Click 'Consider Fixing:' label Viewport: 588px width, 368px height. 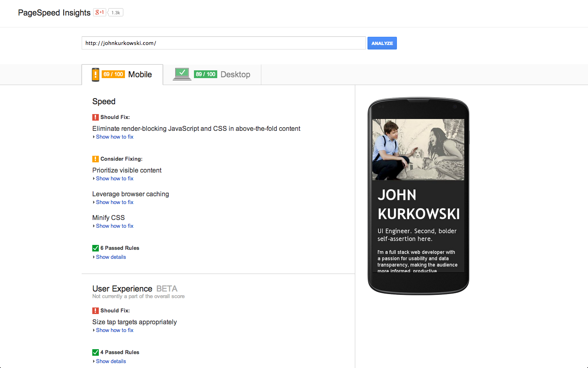(x=122, y=159)
